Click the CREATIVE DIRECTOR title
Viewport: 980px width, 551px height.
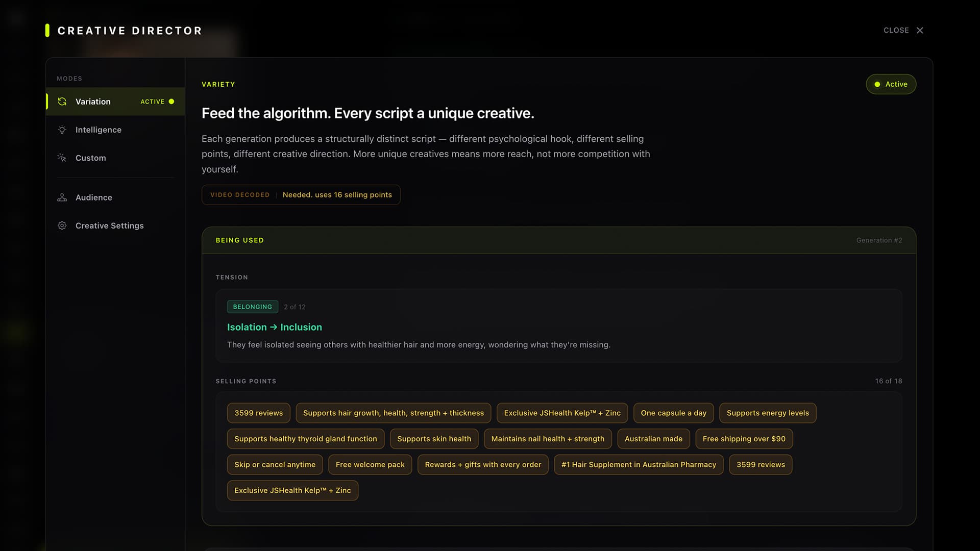click(x=130, y=31)
